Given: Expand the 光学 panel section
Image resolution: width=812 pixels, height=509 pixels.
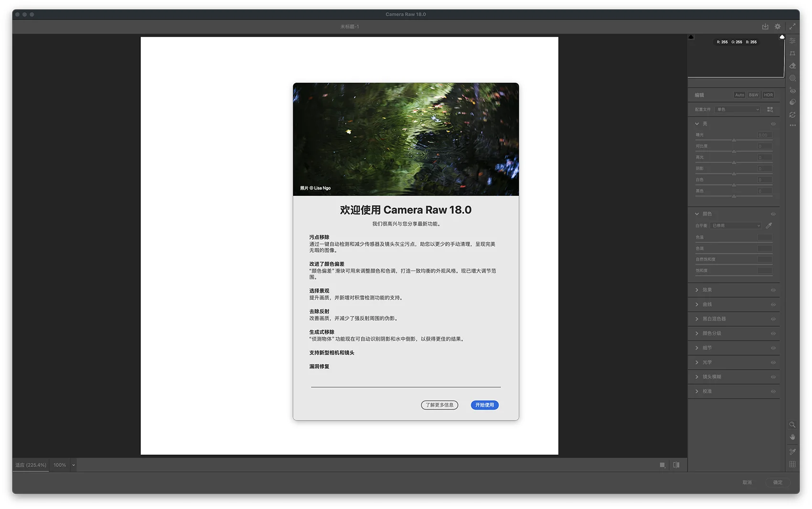Looking at the screenshot, I should (707, 362).
